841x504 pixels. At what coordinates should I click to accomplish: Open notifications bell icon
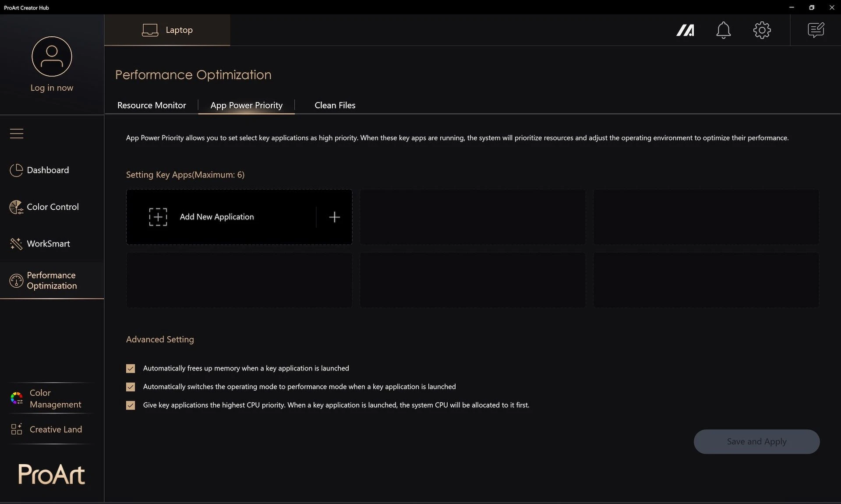point(724,30)
